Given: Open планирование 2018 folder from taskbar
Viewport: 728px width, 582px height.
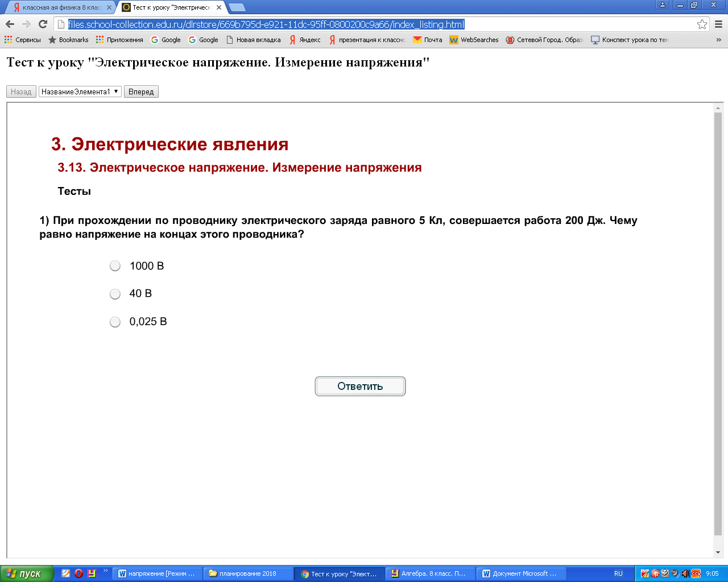Looking at the screenshot, I should click(x=249, y=573).
